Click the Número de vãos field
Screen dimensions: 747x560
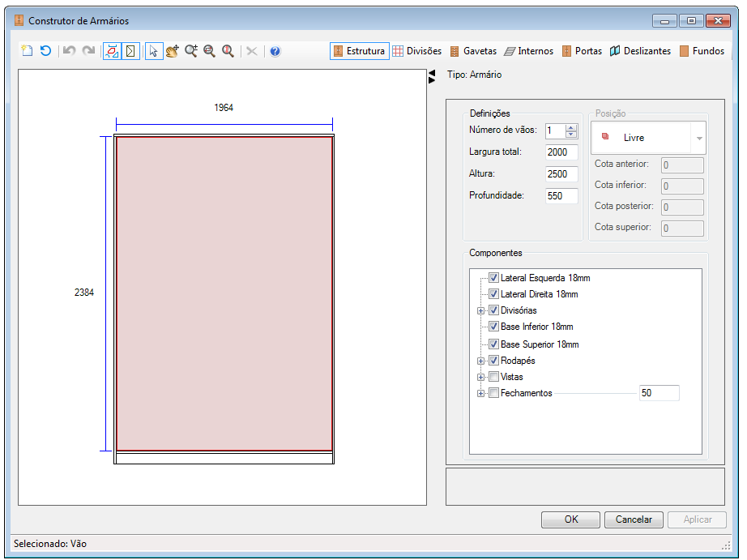pyautogui.click(x=556, y=130)
